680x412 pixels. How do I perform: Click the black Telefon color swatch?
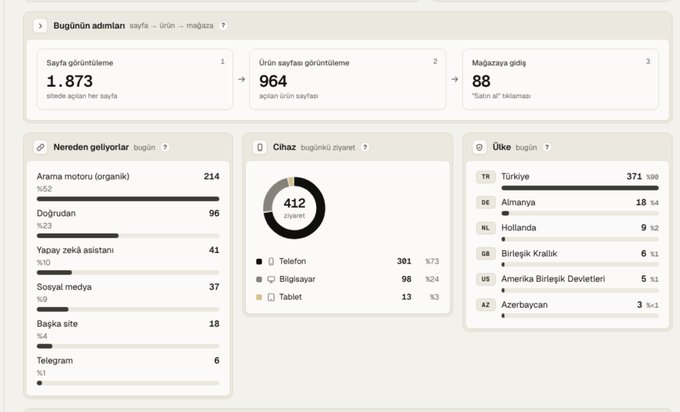coord(259,262)
